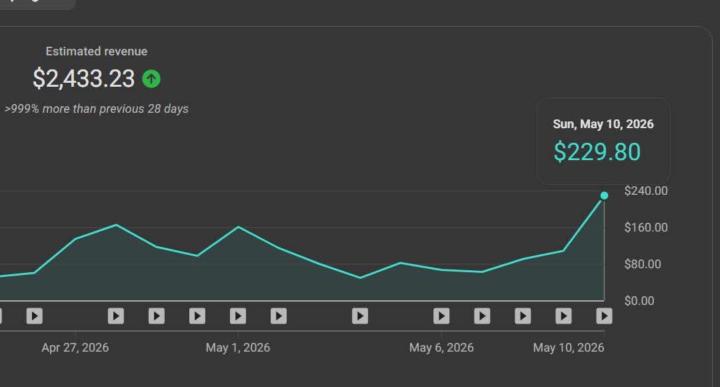Click the highlighted data point on the revenue line
The width and height of the screenshot is (720, 387).
604,196
